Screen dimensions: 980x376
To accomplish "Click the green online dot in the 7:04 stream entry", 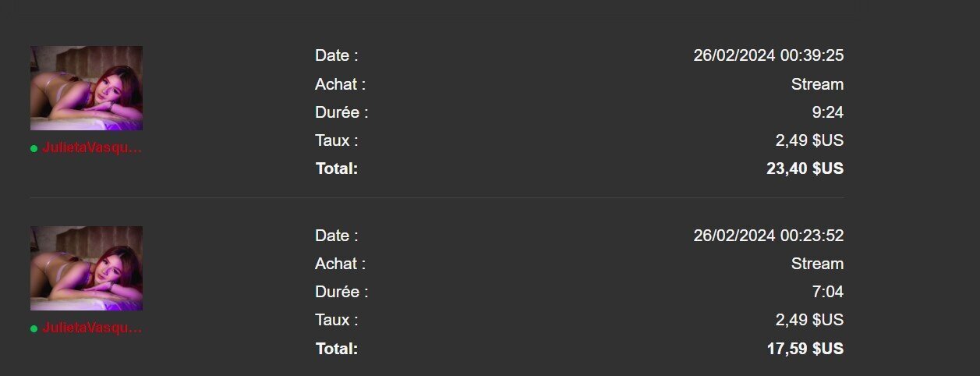I will tap(34, 329).
